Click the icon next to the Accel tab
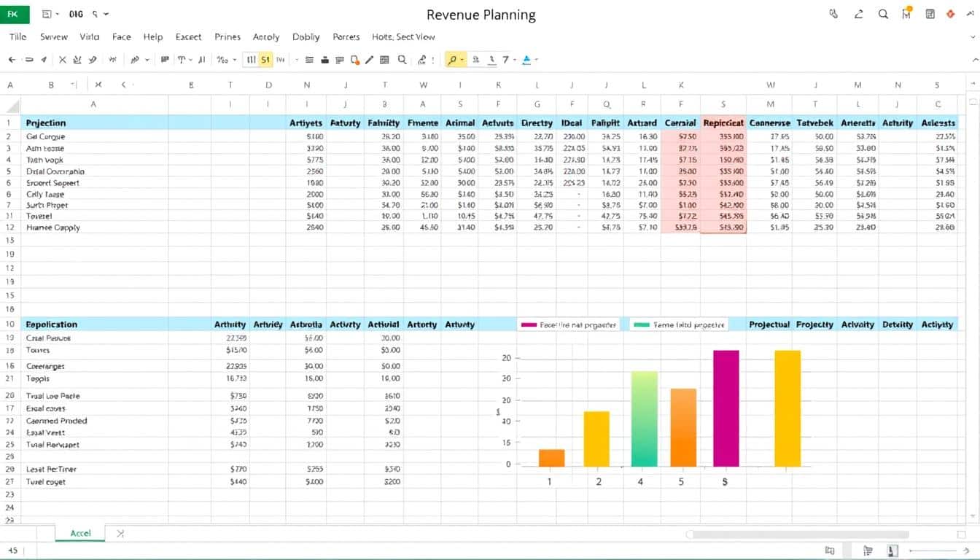Image resolution: width=980 pixels, height=560 pixels. point(121,533)
